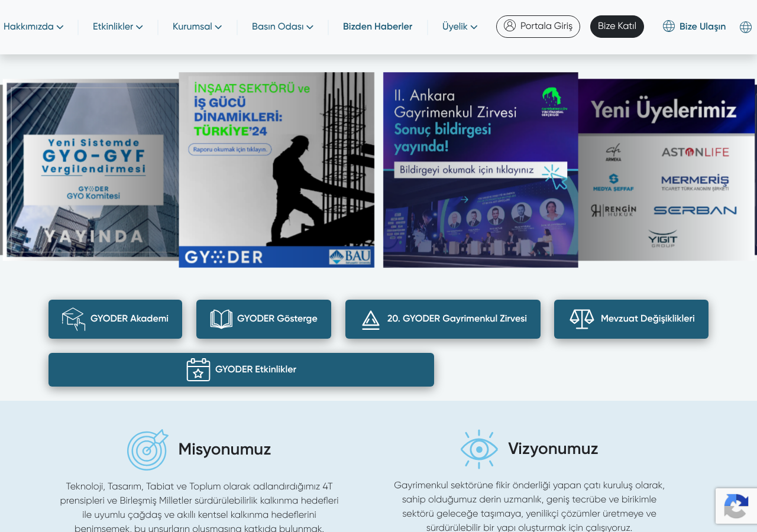Click the open book icon on GYODER Gösterge
Viewport: 757px width, 532px height.
point(221,319)
